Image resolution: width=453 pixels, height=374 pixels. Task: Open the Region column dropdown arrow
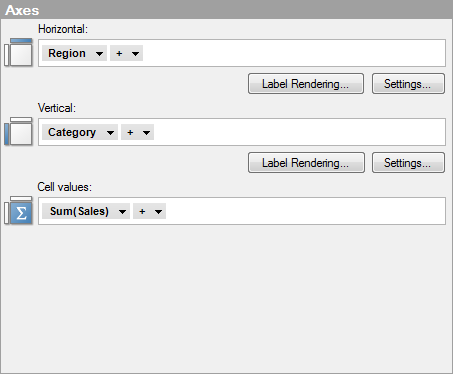click(99, 53)
